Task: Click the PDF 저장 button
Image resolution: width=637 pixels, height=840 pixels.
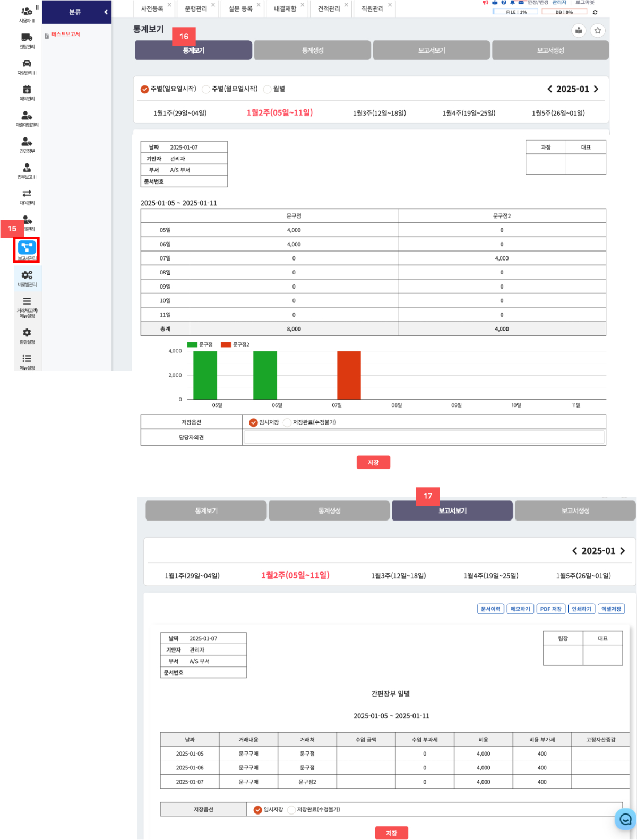Action: point(550,609)
